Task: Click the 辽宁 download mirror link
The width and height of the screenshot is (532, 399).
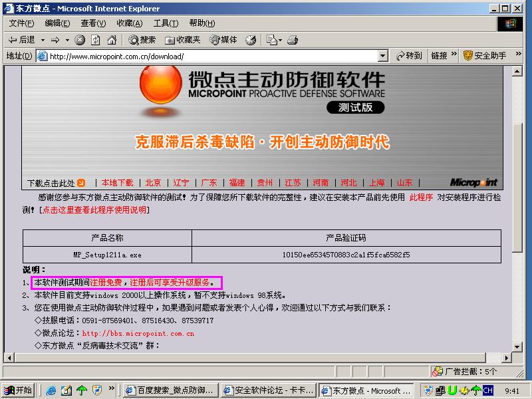Action: tap(181, 183)
